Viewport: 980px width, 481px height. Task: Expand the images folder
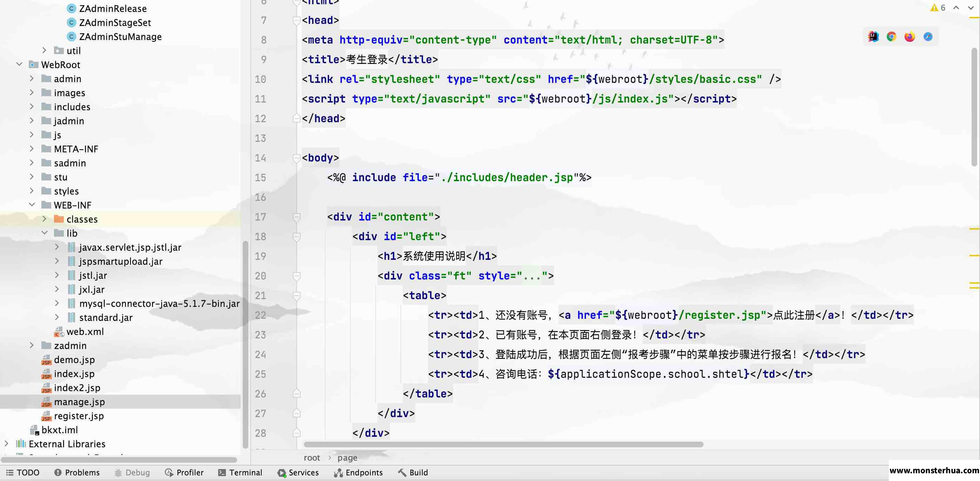point(32,93)
